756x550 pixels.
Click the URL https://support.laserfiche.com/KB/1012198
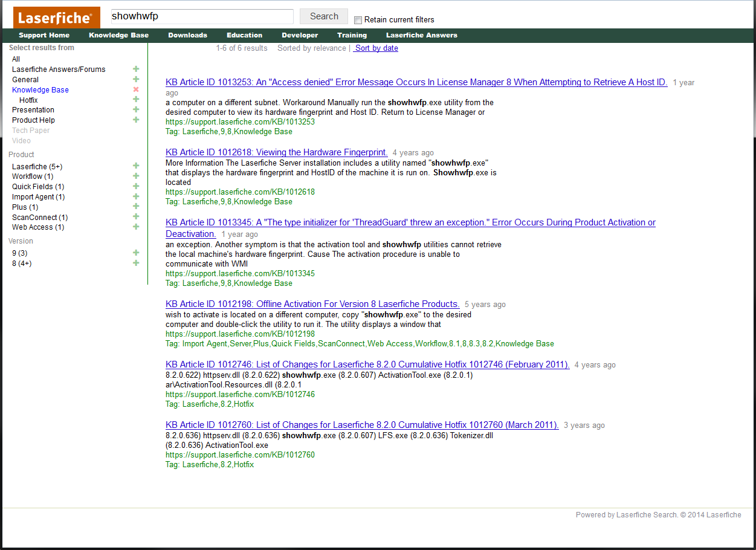[240, 334]
